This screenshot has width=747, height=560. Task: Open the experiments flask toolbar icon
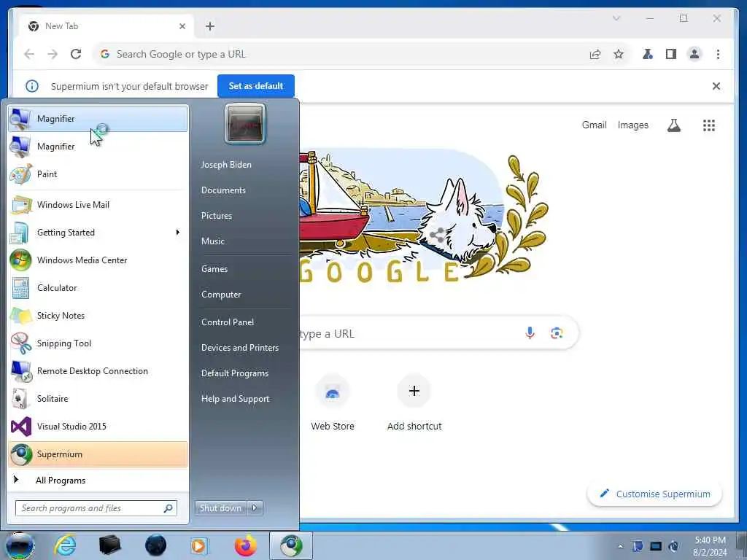(x=648, y=54)
